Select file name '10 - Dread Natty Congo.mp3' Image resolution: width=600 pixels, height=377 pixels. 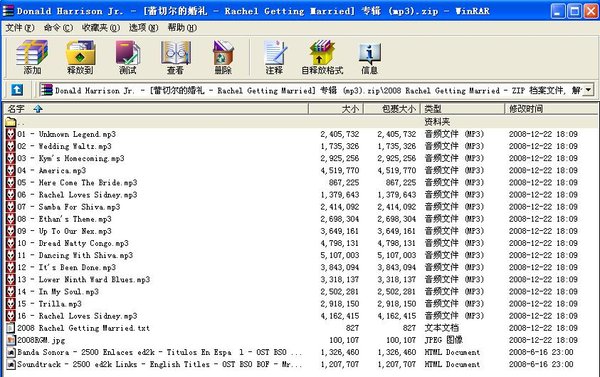73,243
